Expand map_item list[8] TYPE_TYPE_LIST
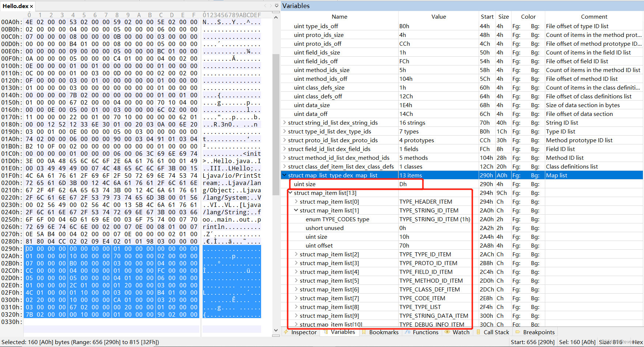Image resolution: width=644 pixels, height=347 pixels. pos(296,307)
